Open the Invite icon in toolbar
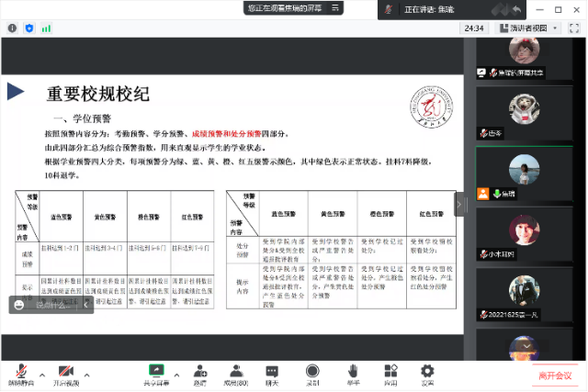588x392 pixels. coord(200,372)
